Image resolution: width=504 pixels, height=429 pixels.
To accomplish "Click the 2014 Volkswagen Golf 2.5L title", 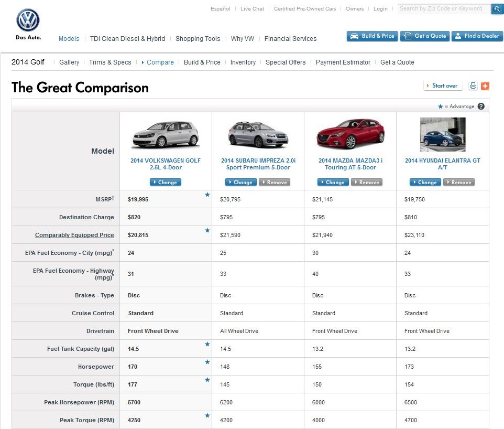I will [x=166, y=164].
